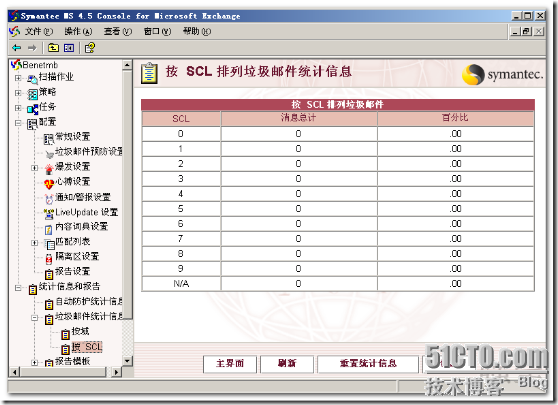558x405 pixels.
Task: Expand the 策略 tree node
Action: (x=18, y=93)
